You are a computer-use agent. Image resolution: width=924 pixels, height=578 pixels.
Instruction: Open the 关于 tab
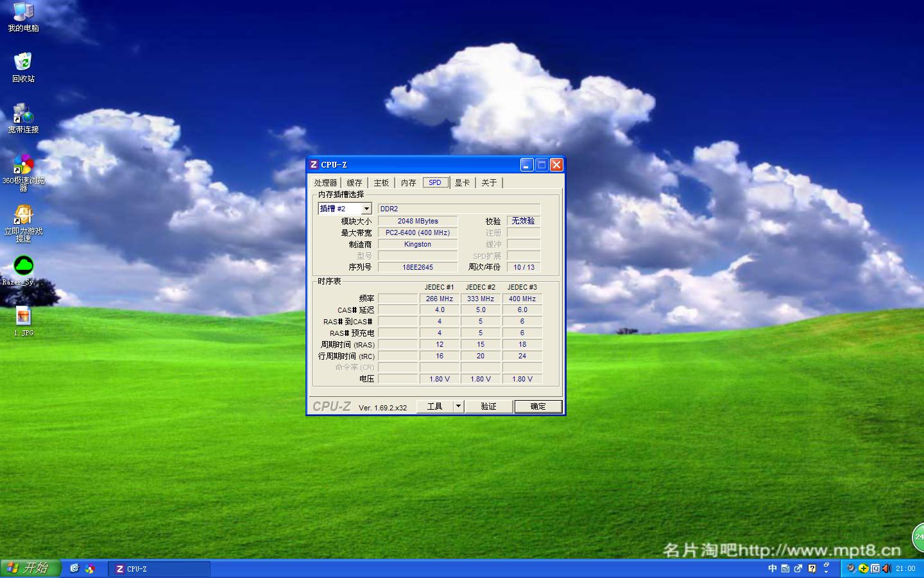click(x=489, y=183)
